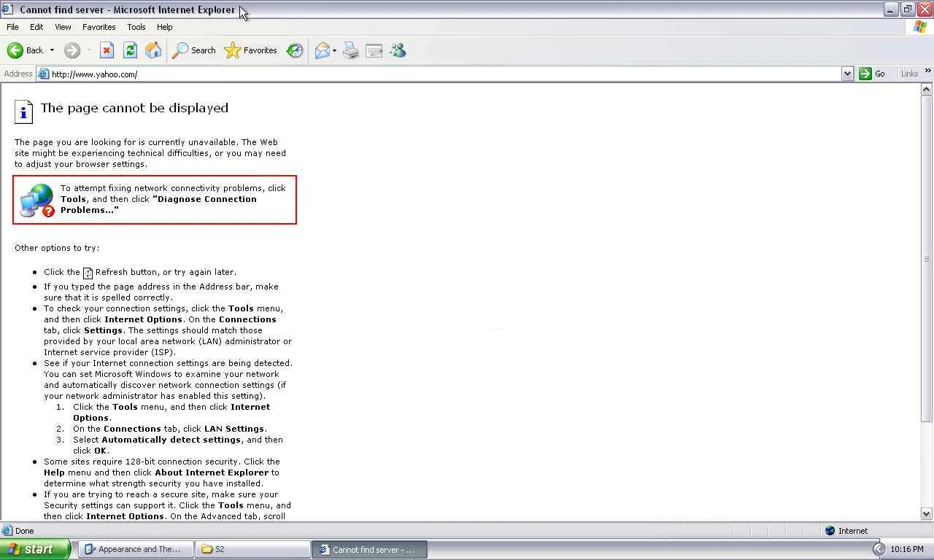Open the Favorites menu
Image resolution: width=934 pixels, height=560 pixels.
[99, 27]
